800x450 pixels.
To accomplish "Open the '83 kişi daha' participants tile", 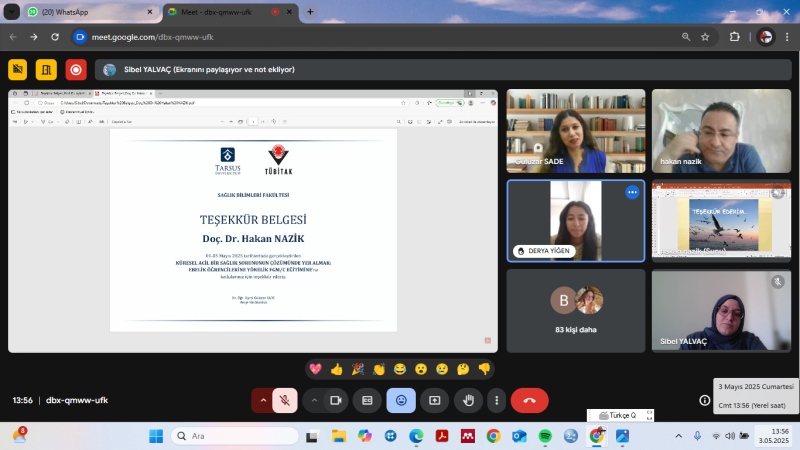I will (x=576, y=311).
